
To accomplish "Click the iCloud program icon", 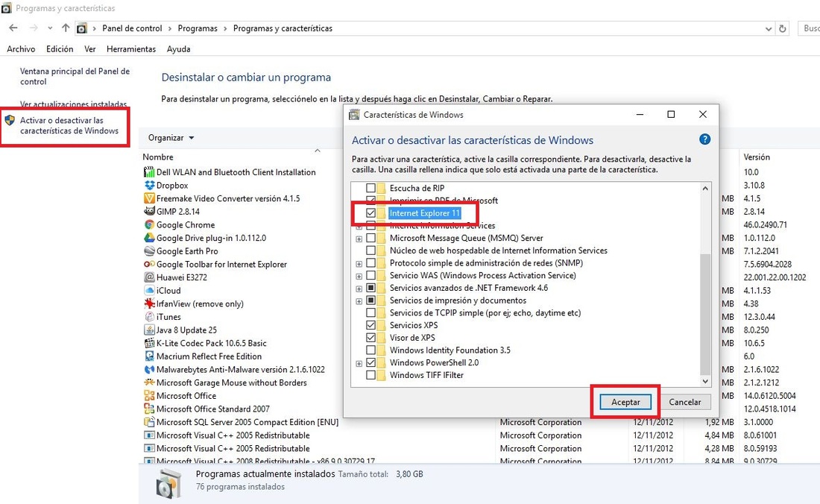I will pos(149,291).
